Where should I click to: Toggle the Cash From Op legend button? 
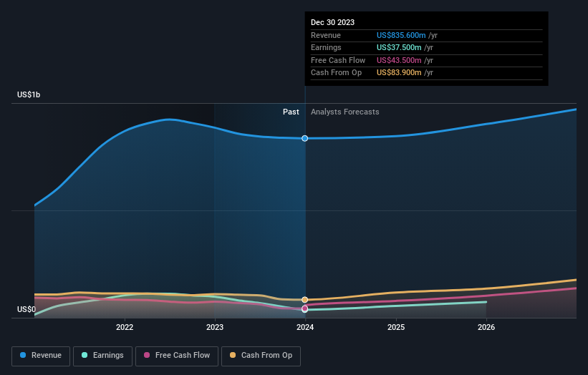[x=261, y=356]
